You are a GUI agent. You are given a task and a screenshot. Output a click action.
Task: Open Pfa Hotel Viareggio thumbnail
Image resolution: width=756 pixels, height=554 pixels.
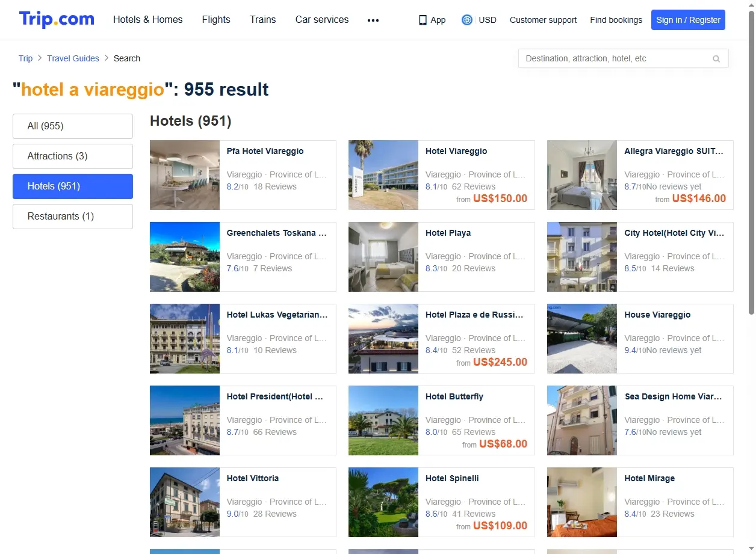pyautogui.click(x=185, y=175)
